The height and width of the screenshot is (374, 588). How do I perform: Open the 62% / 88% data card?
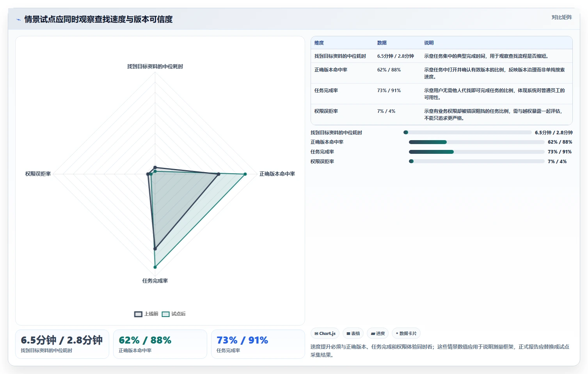[160, 344]
